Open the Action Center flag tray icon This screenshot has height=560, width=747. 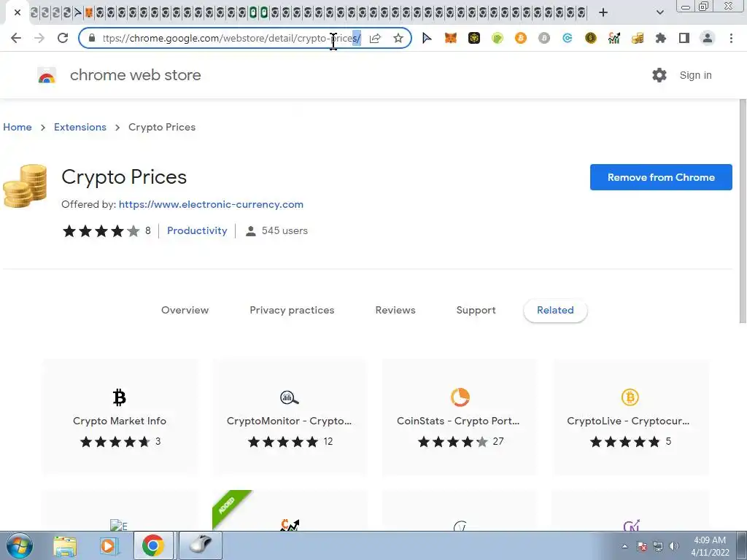pyautogui.click(x=642, y=546)
